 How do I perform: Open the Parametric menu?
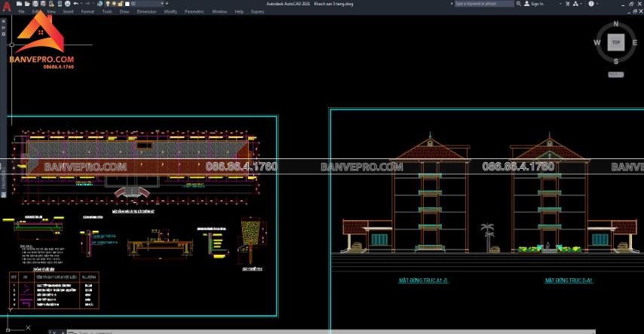(x=195, y=11)
